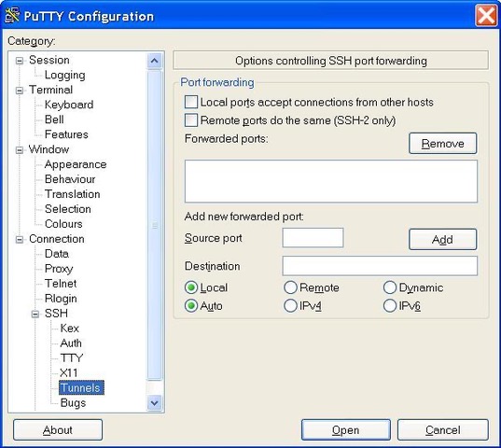
Task: Click the Add button for forwarded port
Action: [443, 239]
